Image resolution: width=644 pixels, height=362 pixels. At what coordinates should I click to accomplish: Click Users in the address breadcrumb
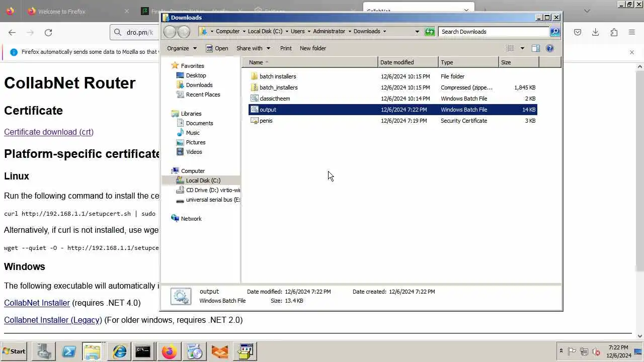pyautogui.click(x=298, y=31)
